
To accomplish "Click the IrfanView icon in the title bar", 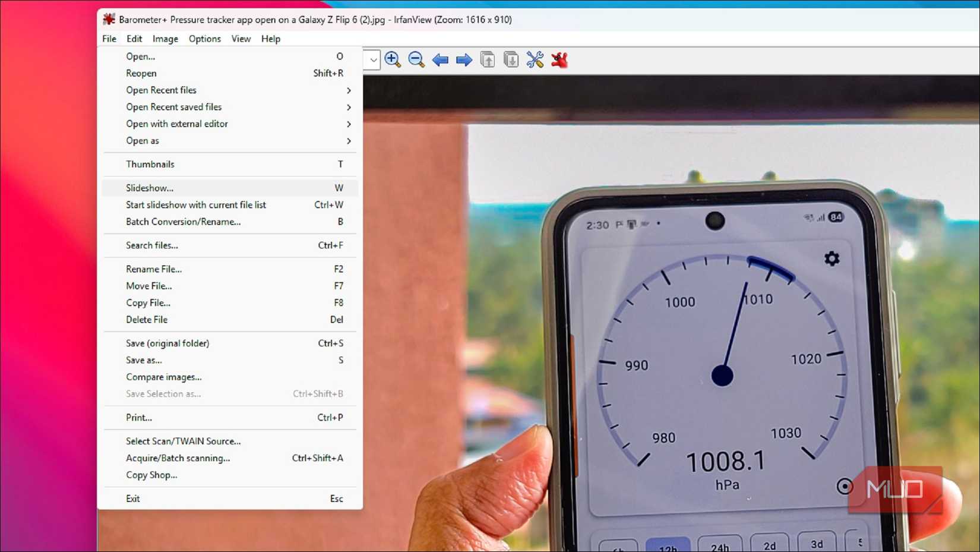I will click(x=109, y=19).
